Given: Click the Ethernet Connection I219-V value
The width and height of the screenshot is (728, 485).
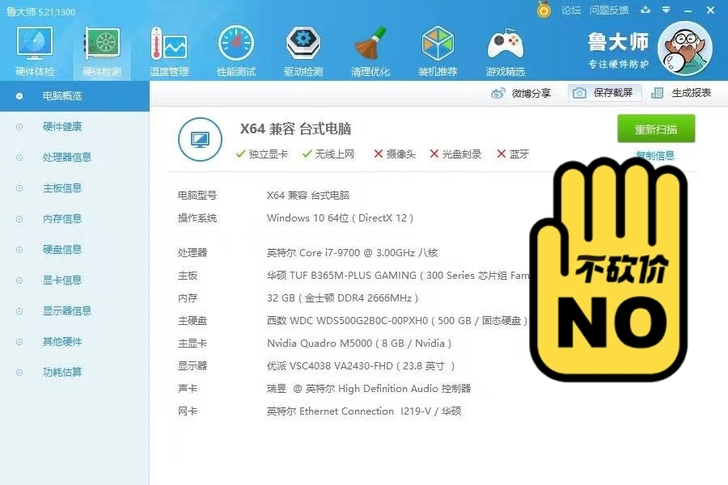Looking at the screenshot, I should pyautogui.click(x=364, y=411).
